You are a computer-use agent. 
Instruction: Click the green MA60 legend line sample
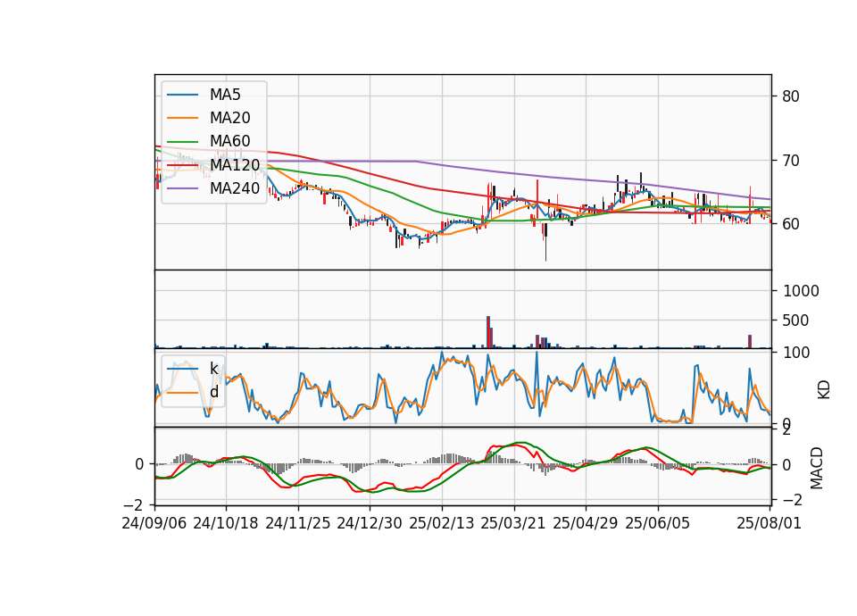[x=182, y=142]
